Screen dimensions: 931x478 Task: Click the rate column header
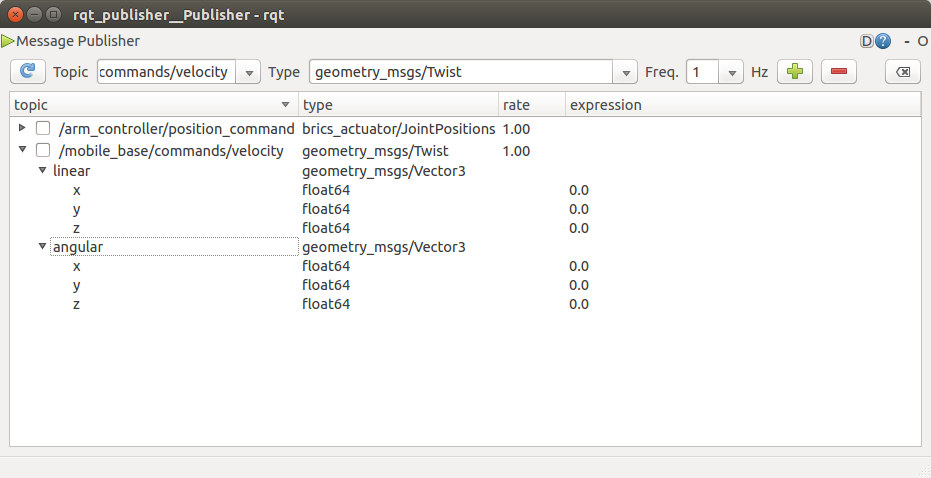(x=532, y=105)
